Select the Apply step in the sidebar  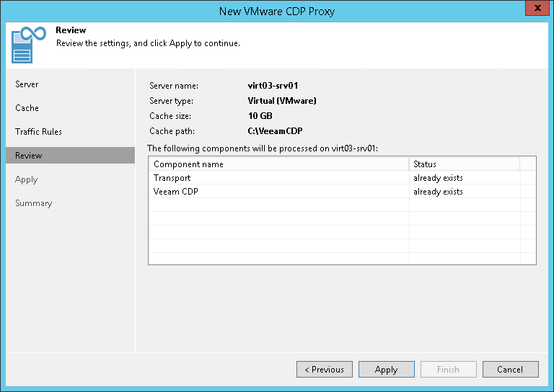point(26,179)
